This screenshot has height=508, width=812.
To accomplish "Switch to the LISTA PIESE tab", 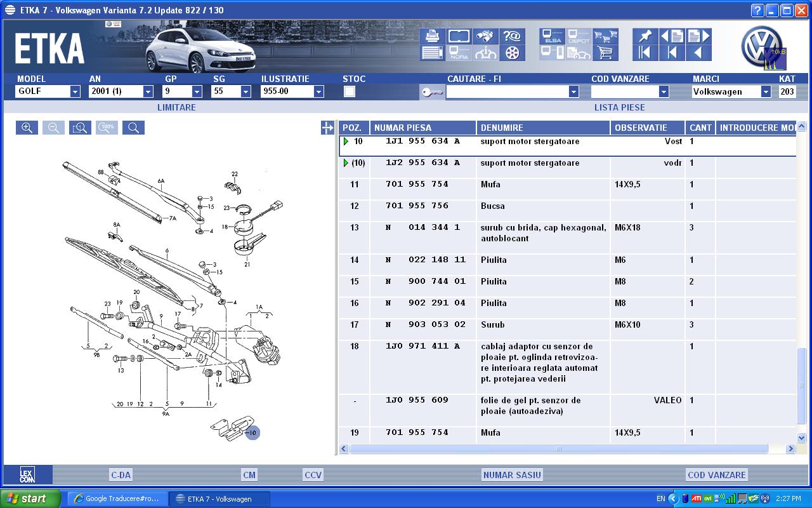I will pos(619,107).
